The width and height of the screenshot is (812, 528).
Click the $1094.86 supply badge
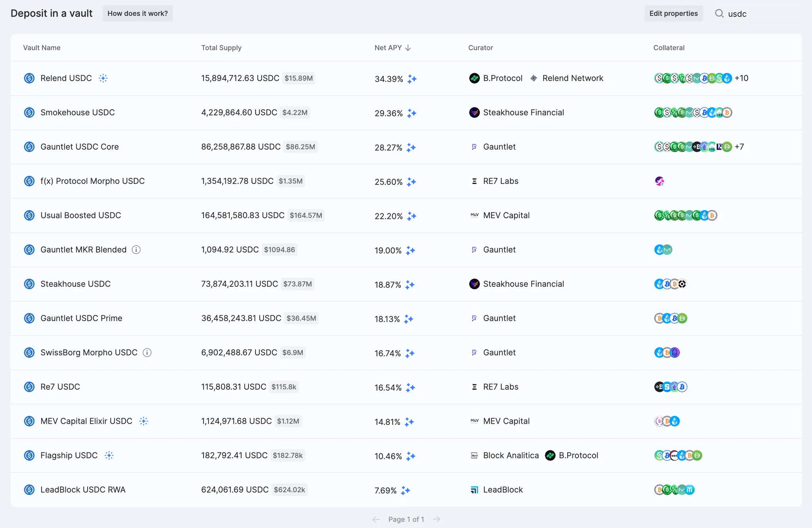pos(280,250)
